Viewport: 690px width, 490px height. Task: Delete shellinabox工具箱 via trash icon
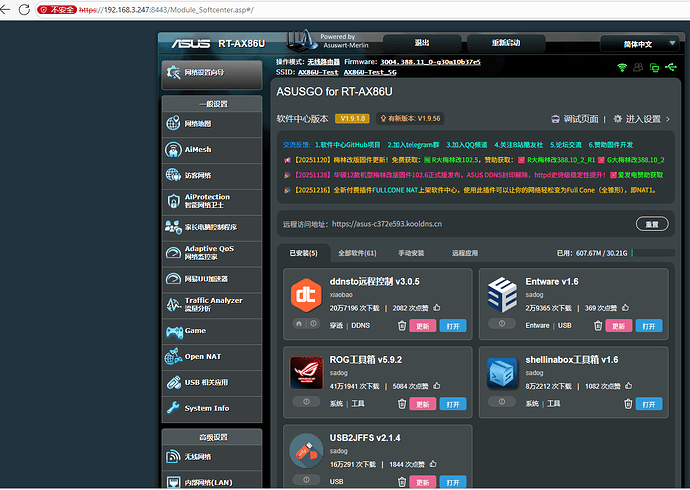point(628,404)
